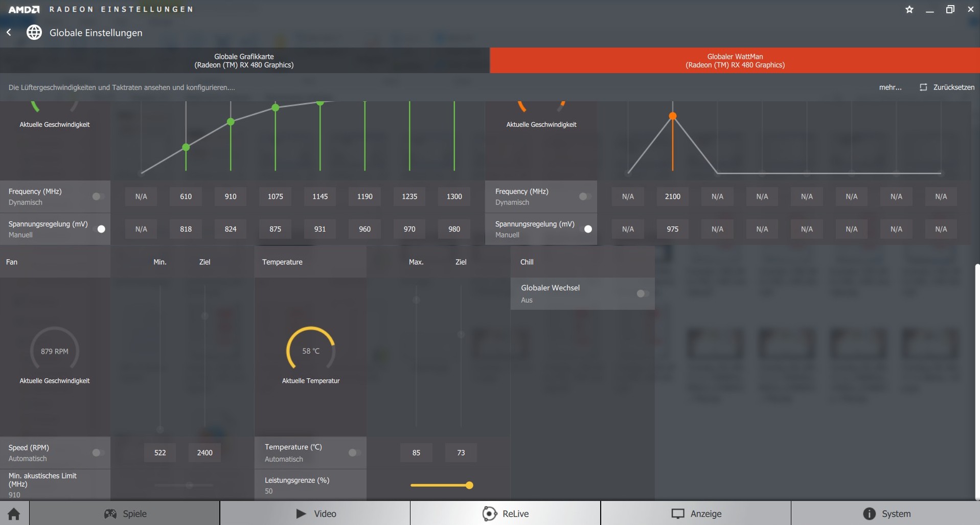Select the target temperature field 73

[x=461, y=452]
